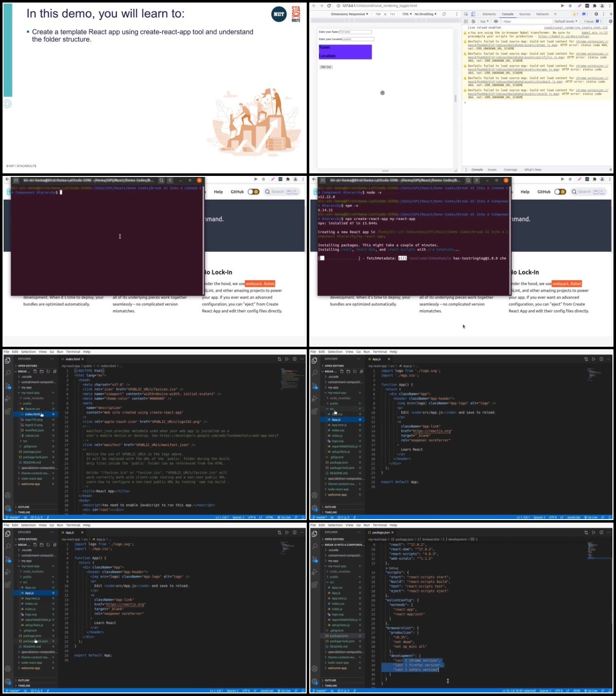Click Debug code lens above scripts in package.json
The width and height of the screenshot is (616, 696).
click(393, 568)
